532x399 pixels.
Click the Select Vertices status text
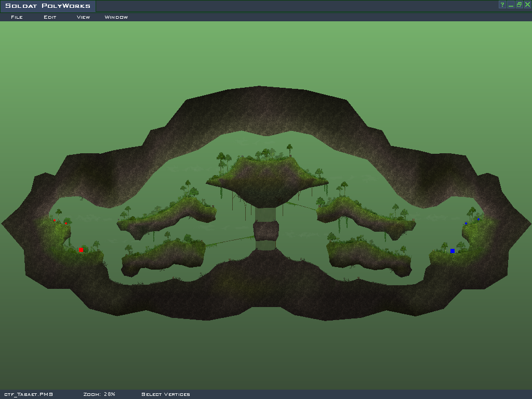(x=166, y=394)
